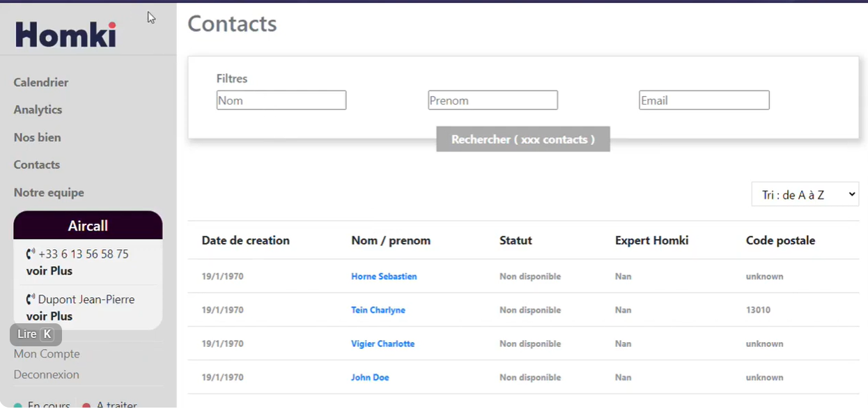The width and height of the screenshot is (868, 409).
Task: Click the Filtres label
Action: (232, 79)
